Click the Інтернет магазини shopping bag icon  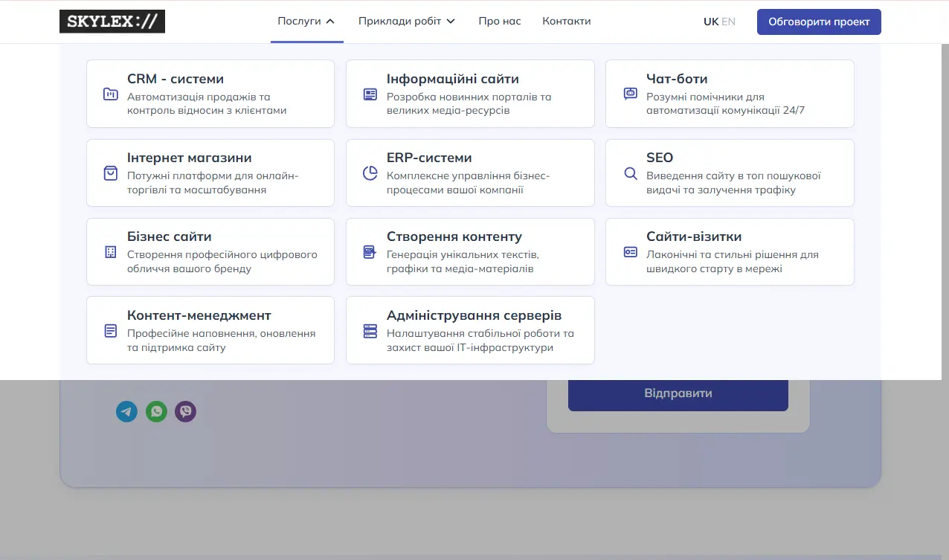[110, 173]
